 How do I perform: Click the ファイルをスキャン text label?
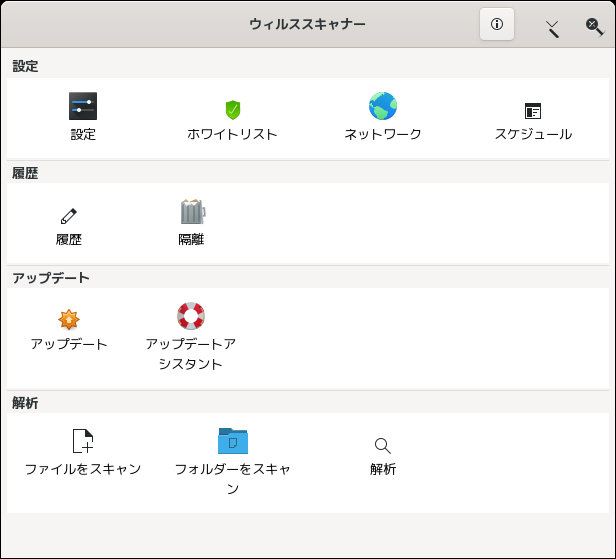pyautogui.click(x=83, y=469)
